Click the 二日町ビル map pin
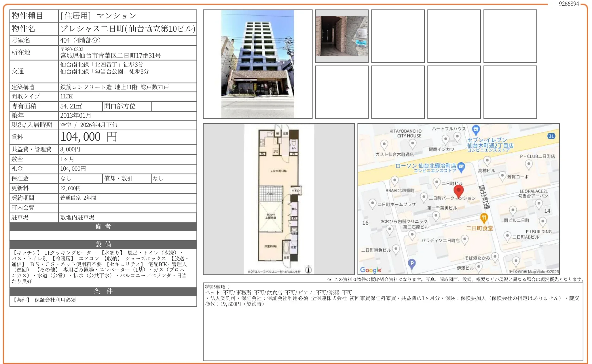This screenshot has width=592, height=364. click(x=437, y=182)
